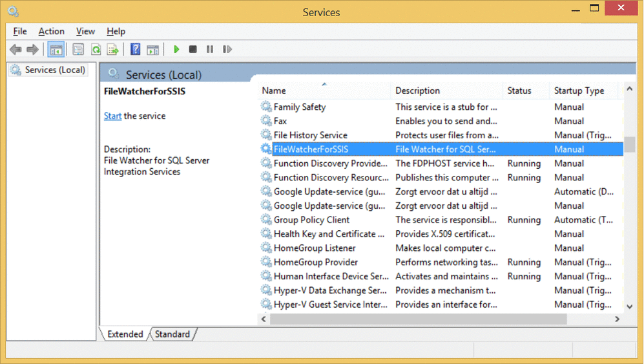Open the File menu
This screenshot has height=364, width=644.
[x=20, y=31]
